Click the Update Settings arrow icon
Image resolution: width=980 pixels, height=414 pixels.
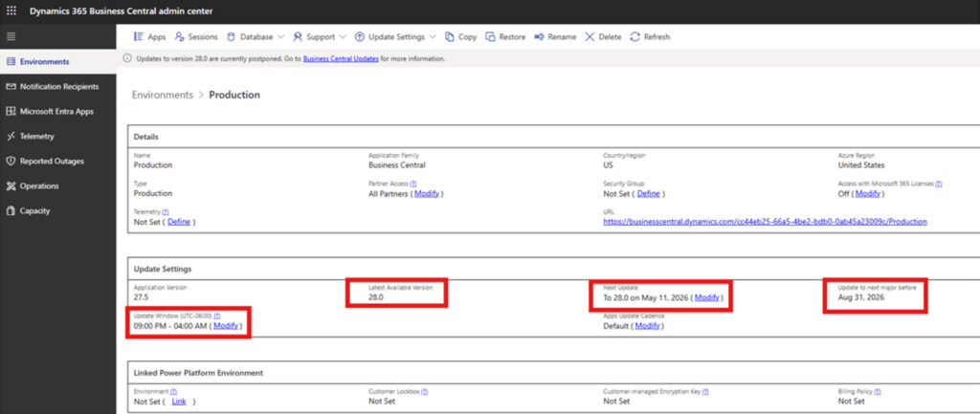point(360,37)
